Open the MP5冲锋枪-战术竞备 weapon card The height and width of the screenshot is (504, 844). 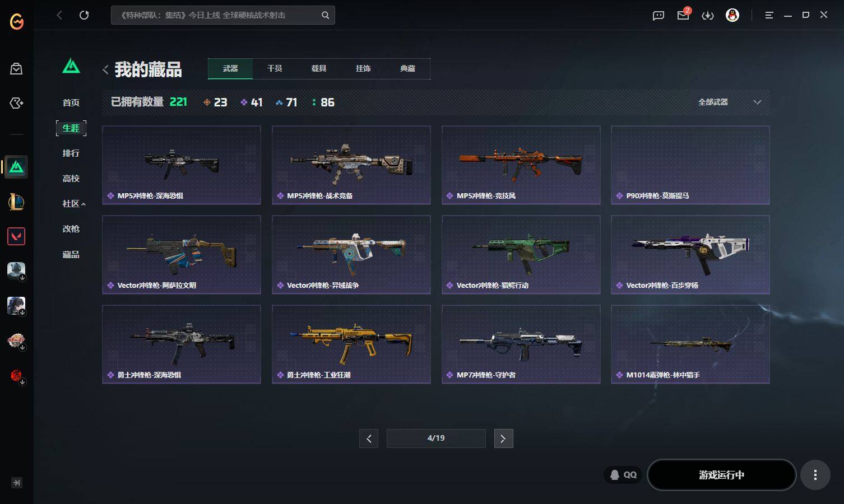tap(351, 165)
